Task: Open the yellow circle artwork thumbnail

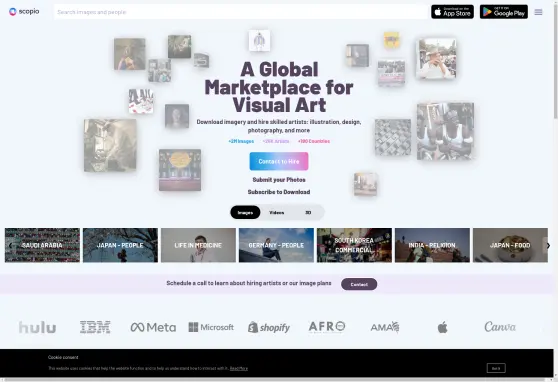Action: point(180,170)
